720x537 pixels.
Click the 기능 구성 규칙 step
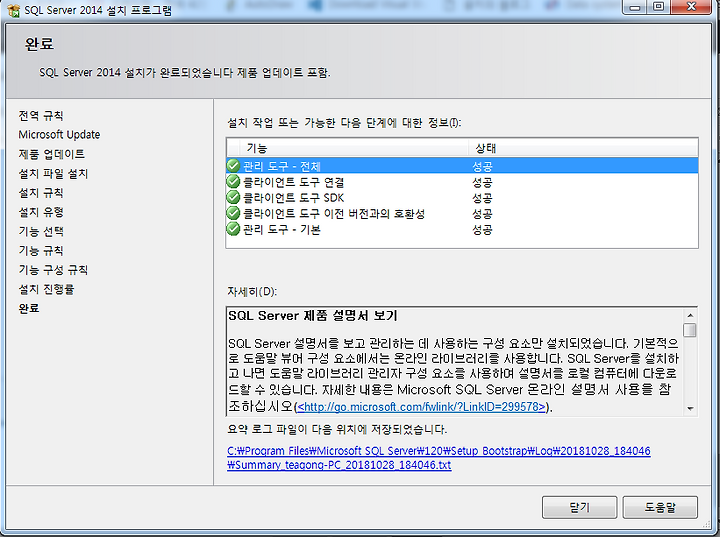pos(53,270)
